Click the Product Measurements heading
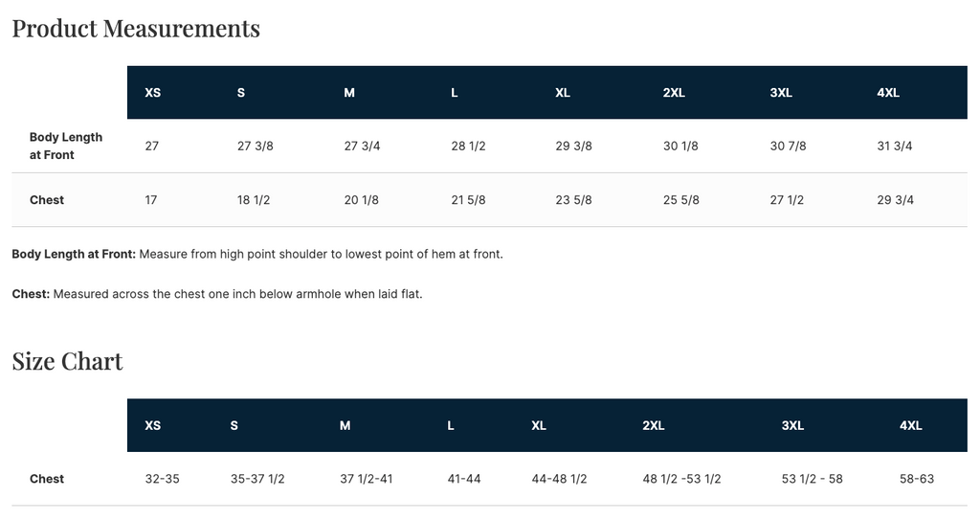 (136, 29)
